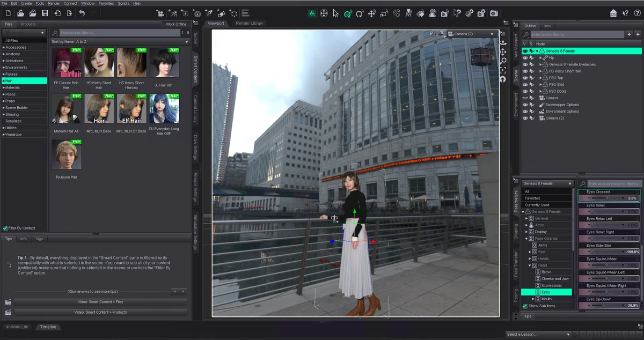Image resolution: width=644 pixels, height=340 pixels.
Task: Toggle visibility of HS Keicy Short Hair
Action: click(525, 71)
